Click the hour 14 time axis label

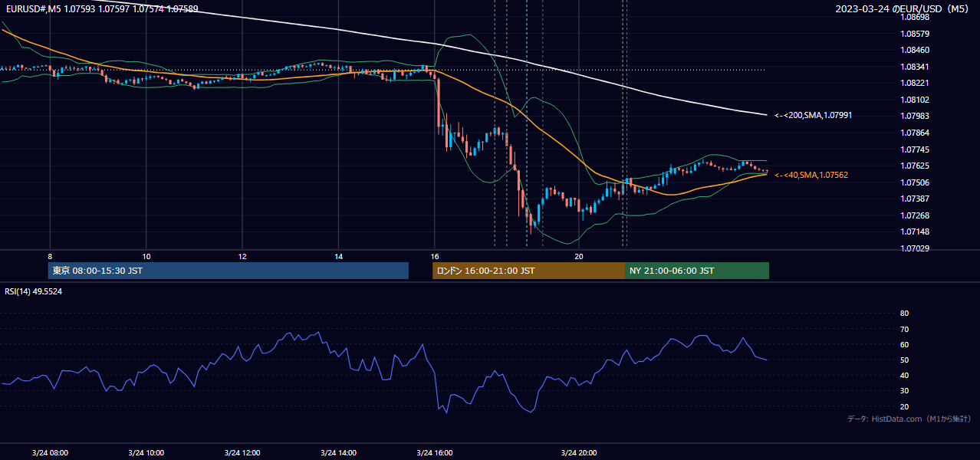(339, 256)
